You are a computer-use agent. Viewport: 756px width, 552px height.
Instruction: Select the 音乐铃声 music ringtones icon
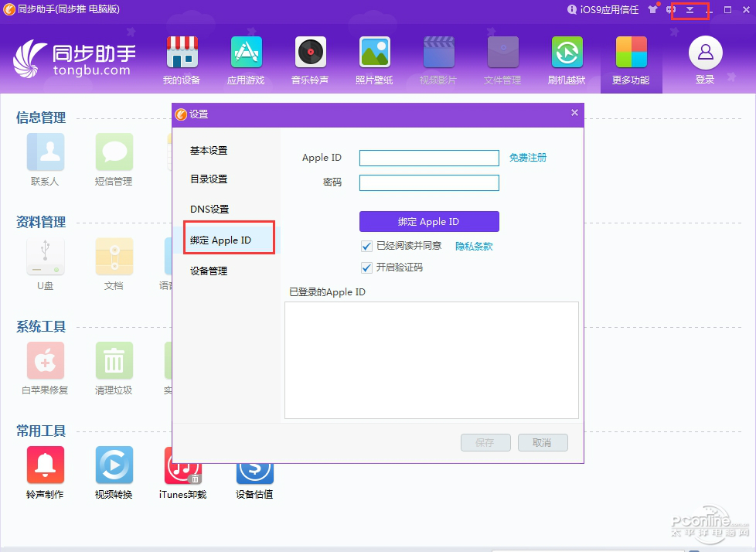(x=309, y=54)
